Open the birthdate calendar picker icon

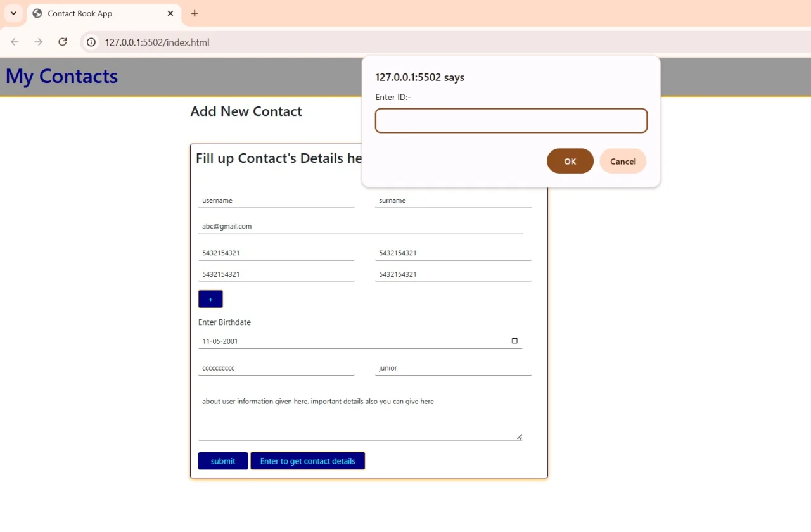[x=514, y=341]
